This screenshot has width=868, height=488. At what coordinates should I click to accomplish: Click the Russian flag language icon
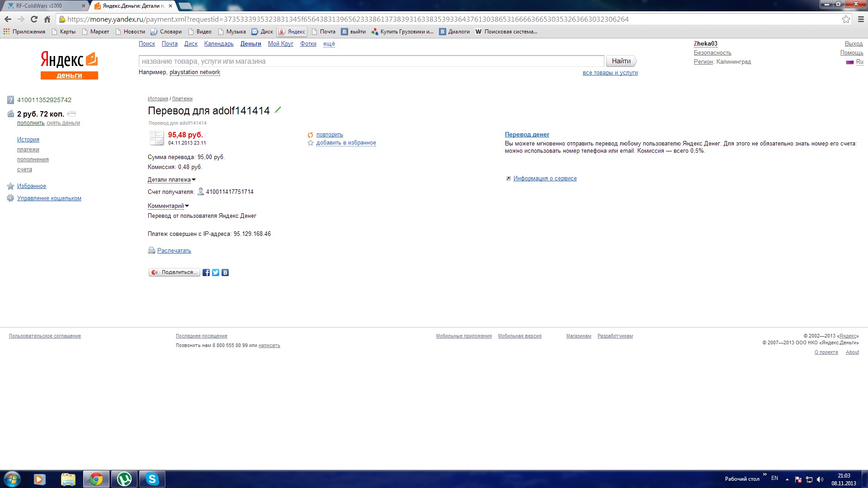coord(850,62)
